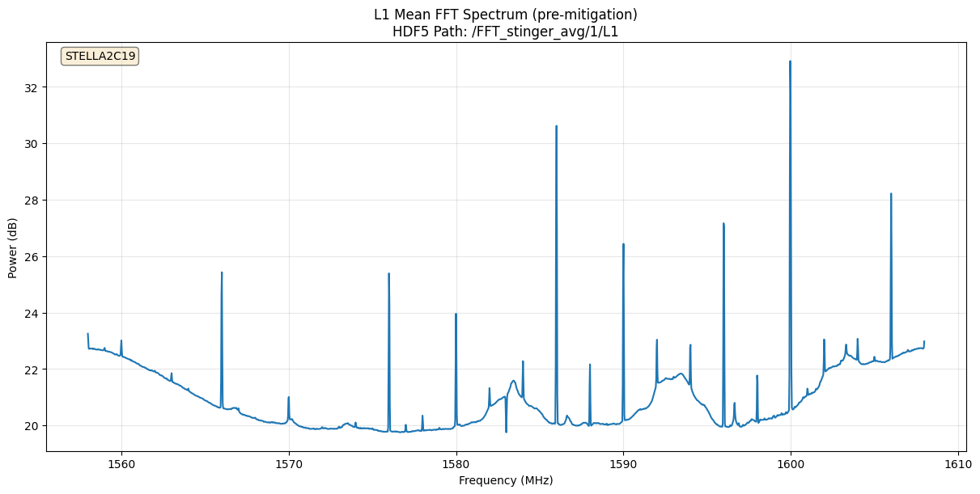Click the top of the 1566 MHz peak
The height and width of the screenshot is (494, 980).
click(222, 273)
